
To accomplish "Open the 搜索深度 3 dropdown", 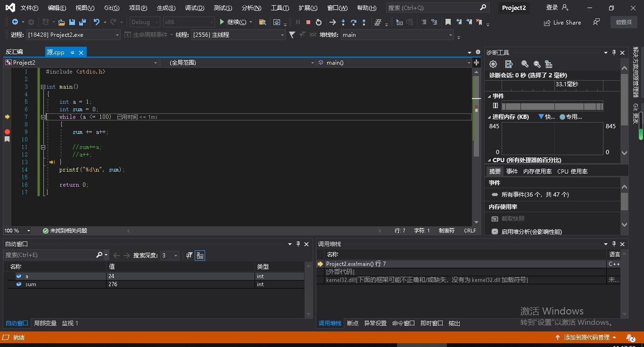I will pyautogui.click(x=170, y=256).
